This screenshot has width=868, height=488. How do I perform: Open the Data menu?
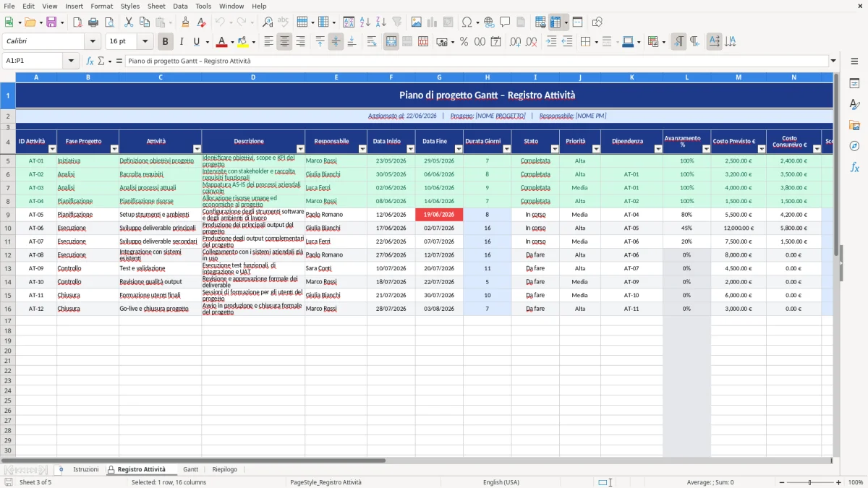[x=180, y=6]
